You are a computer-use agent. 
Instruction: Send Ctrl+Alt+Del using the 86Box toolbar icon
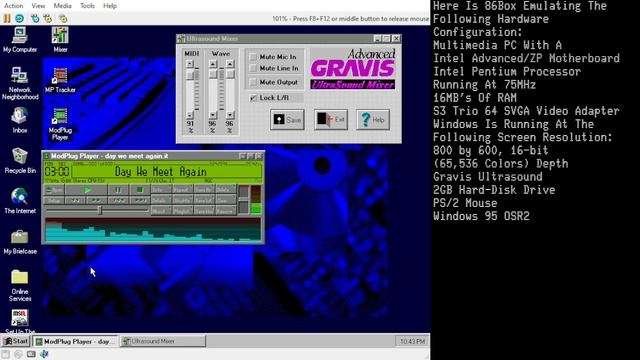[x=35, y=18]
